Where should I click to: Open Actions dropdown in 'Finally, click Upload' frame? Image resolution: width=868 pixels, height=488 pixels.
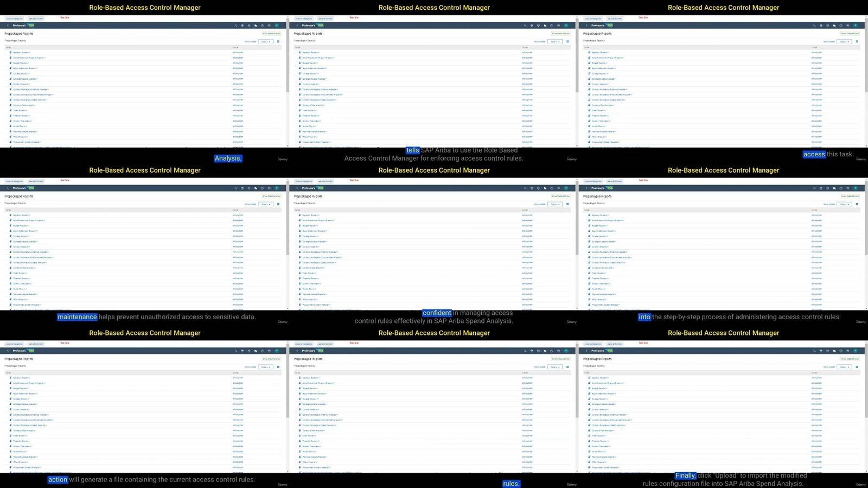(844, 367)
